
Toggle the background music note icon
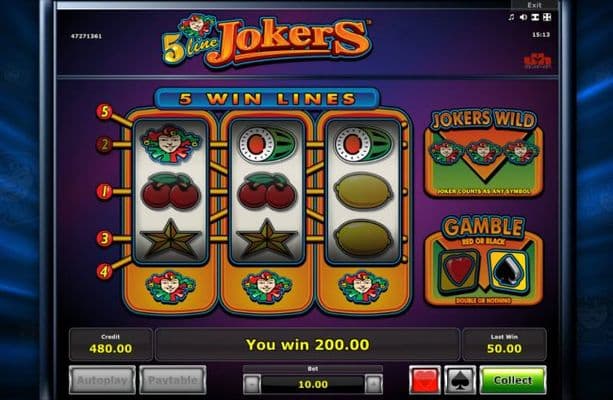pos(511,17)
